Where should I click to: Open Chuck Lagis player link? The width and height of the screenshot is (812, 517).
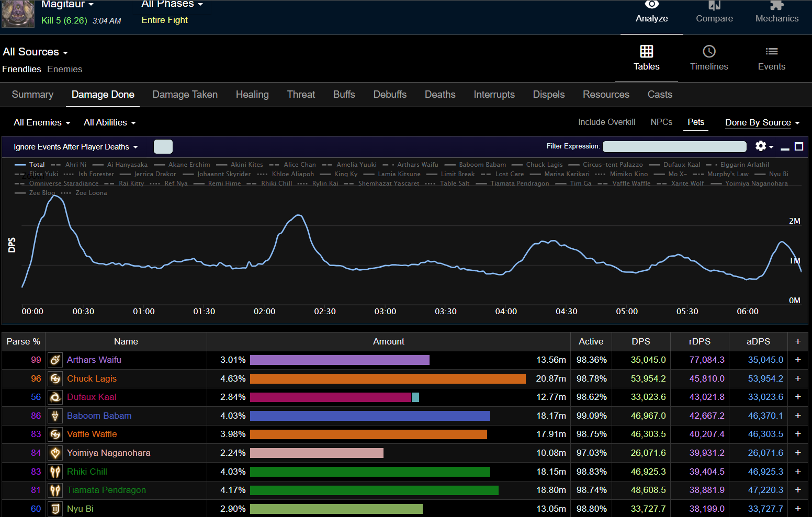pos(92,378)
